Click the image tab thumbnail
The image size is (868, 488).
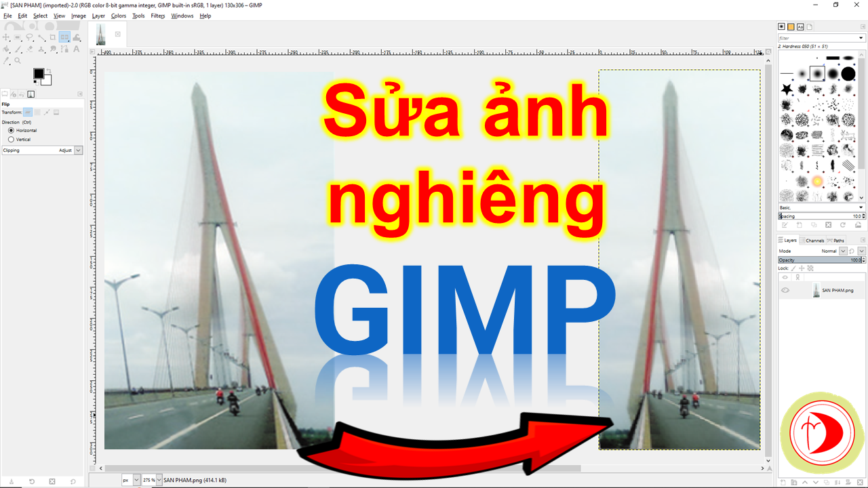pyautogui.click(x=101, y=34)
